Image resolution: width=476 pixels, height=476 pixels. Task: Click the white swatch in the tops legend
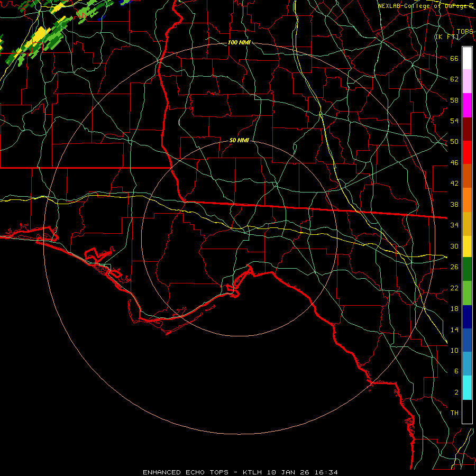pos(467,58)
